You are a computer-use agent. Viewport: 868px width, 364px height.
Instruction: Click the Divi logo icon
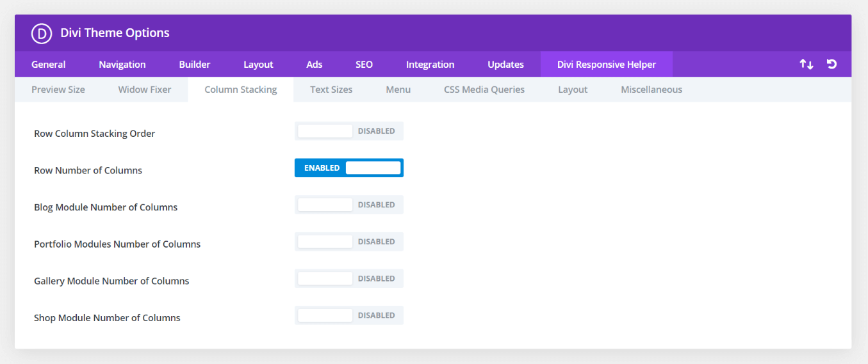click(41, 33)
